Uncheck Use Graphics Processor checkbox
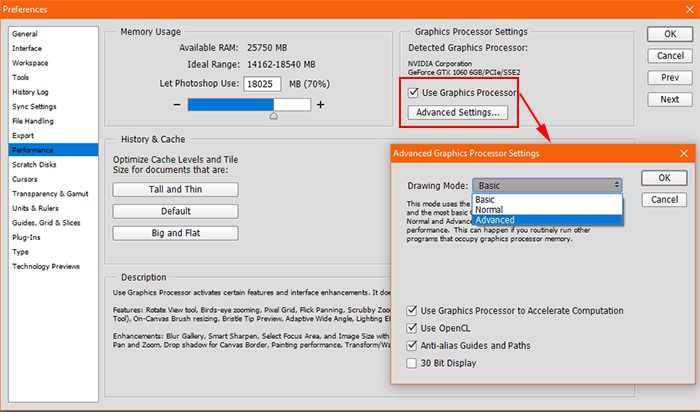The image size is (700, 412). [414, 93]
